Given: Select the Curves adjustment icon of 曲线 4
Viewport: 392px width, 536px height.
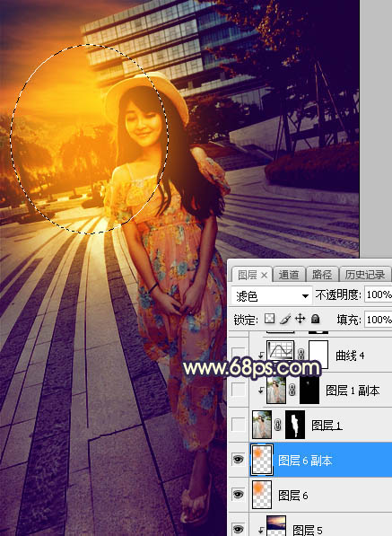Looking at the screenshot, I should click(x=280, y=351).
